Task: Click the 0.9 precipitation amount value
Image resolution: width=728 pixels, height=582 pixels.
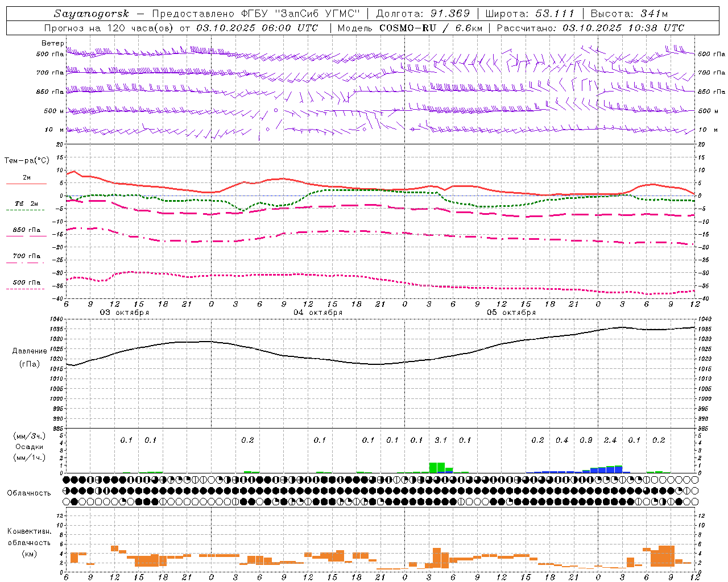Action: point(586,440)
